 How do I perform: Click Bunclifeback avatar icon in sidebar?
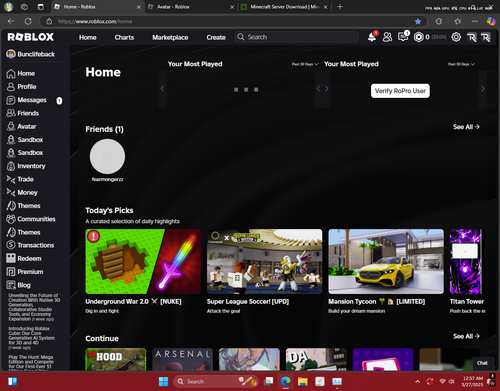[11, 54]
